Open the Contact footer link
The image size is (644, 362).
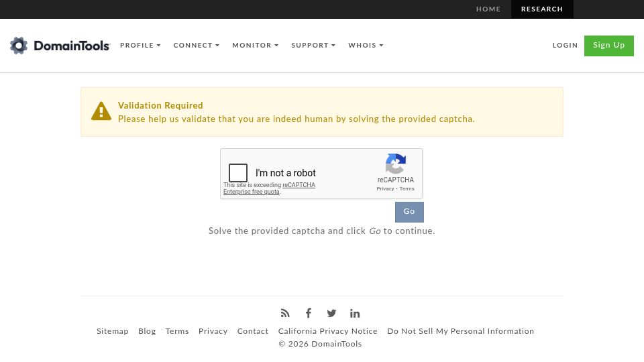pos(253,331)
